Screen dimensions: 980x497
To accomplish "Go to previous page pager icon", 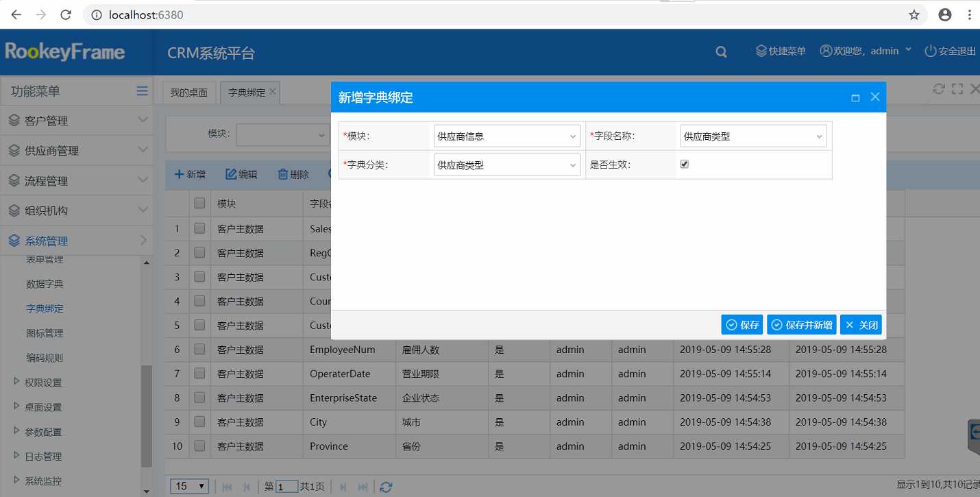I will pos(247,487).
